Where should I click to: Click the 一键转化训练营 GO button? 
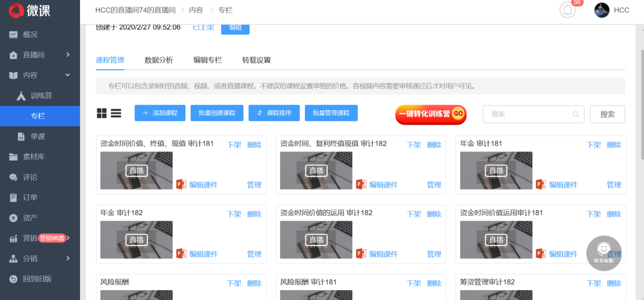click(x=431, y=114)
